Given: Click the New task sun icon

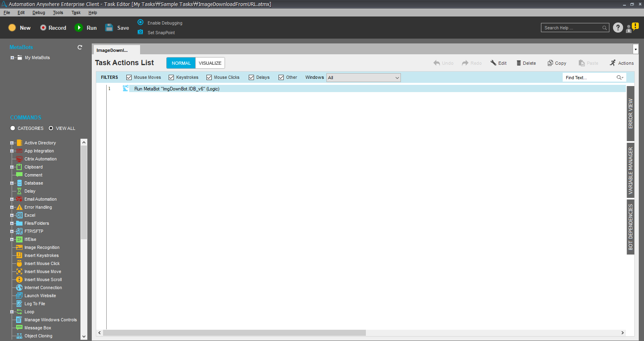Looking at the screenshot, I should pyautogui.click(x=12, y=28).
